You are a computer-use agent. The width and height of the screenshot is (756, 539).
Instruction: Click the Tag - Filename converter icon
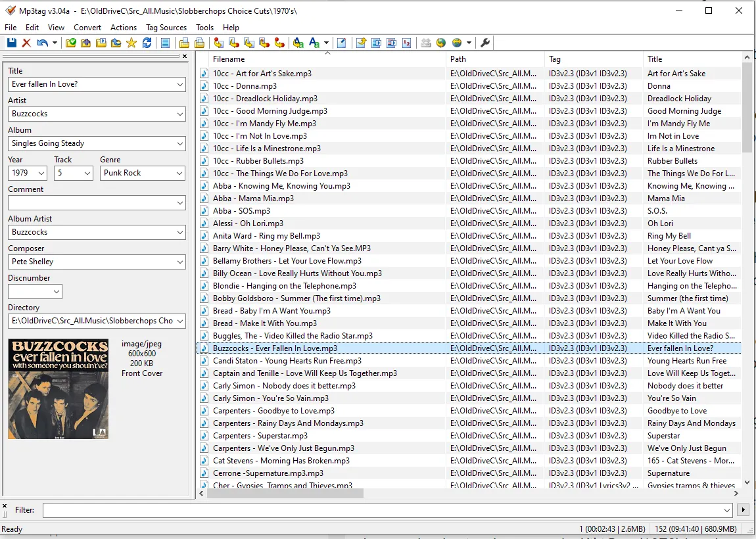(x=218, y=43)
